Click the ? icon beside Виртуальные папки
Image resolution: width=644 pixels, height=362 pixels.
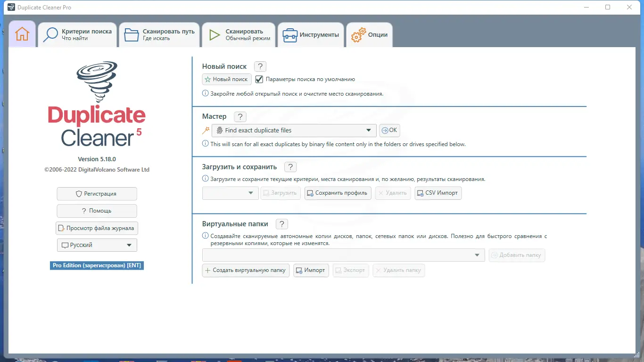[x=281, y=223]
